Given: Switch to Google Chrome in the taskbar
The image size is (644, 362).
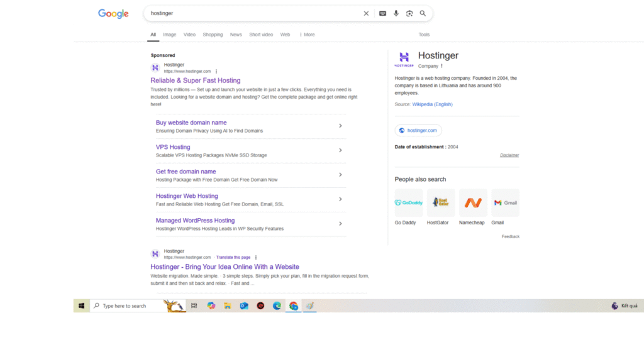Looking at the screenshot, I should [293, 306].
